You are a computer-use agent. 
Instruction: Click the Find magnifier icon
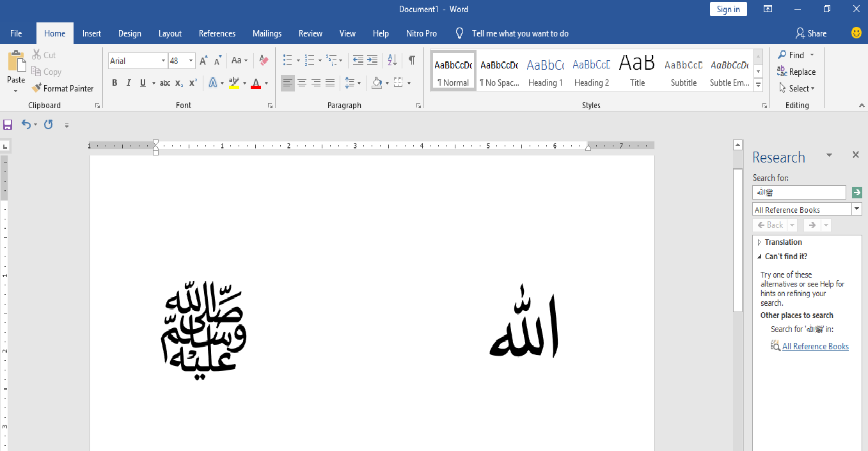click(782, 55)
